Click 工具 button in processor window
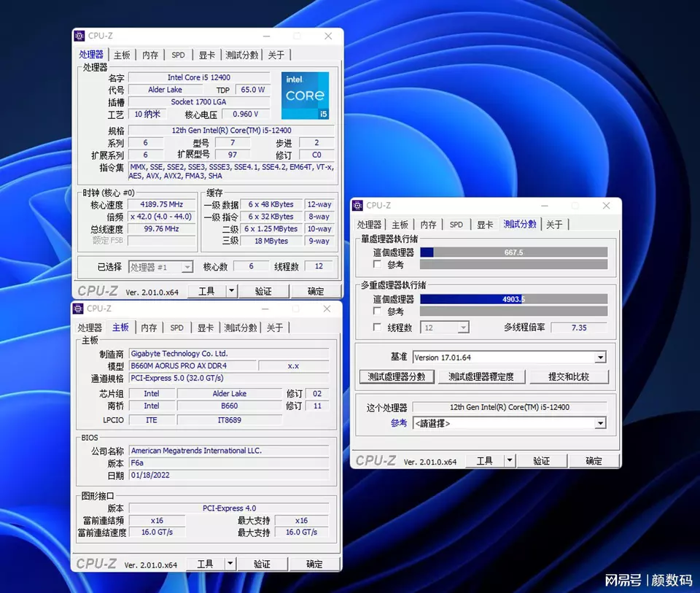 point(206,291)
